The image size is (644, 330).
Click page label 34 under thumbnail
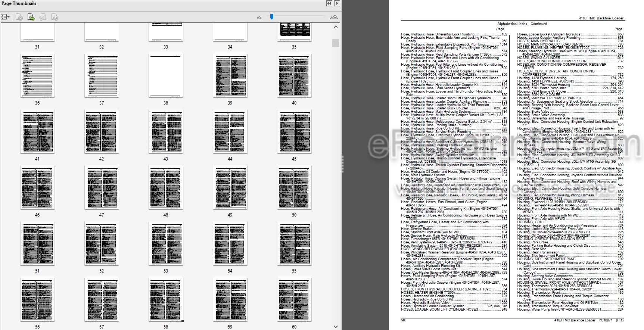click(x=230, y=47)
